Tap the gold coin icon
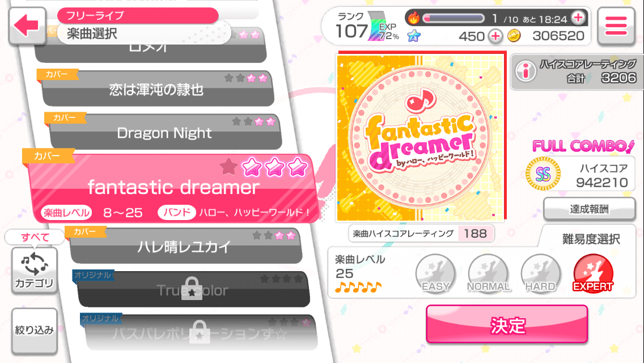This screenshot has height=363, width=644. click(514, 36)
